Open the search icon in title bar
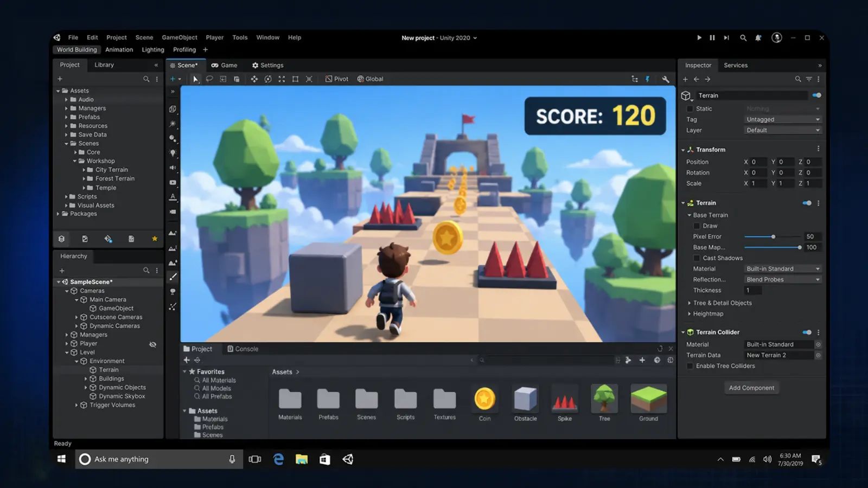Screen dimensions: 868x488 [743, 37]
